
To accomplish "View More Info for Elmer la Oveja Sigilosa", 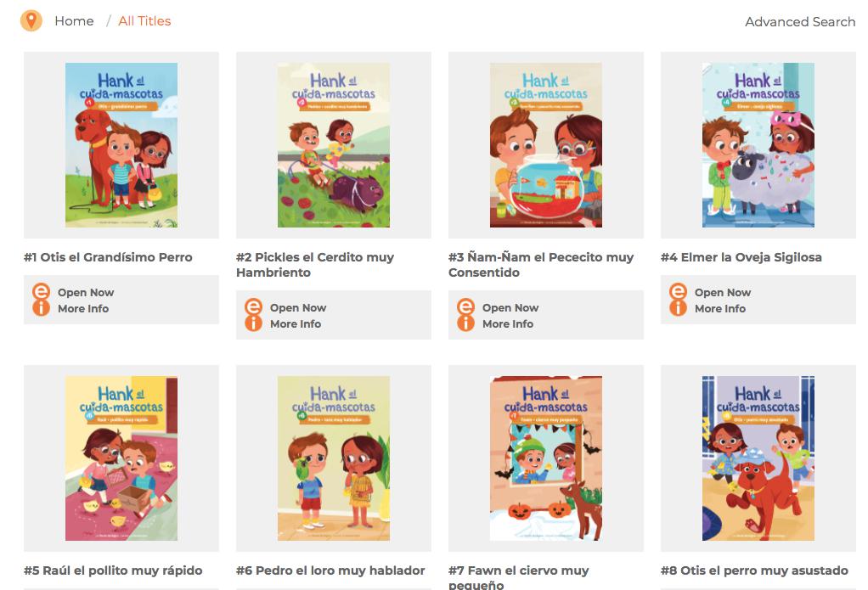I will click(720, 308).
